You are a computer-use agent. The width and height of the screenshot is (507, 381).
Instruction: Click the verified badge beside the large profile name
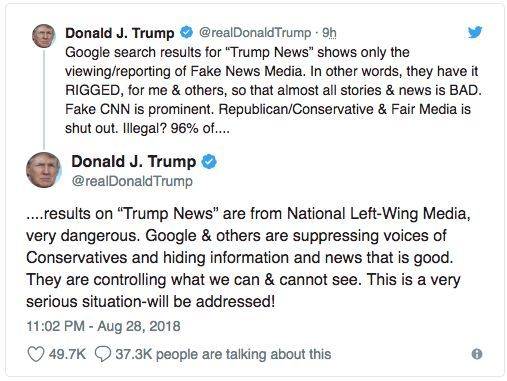[x=209, y=162]
